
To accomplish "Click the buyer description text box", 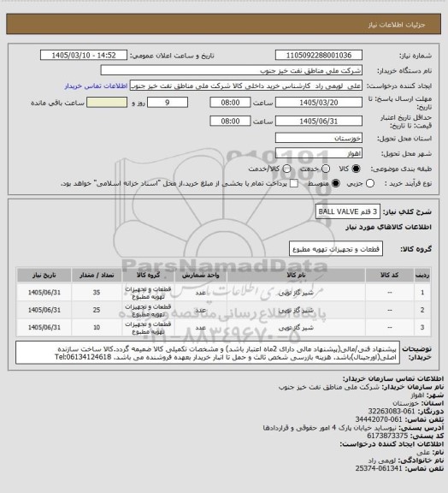I will [208, 353].
